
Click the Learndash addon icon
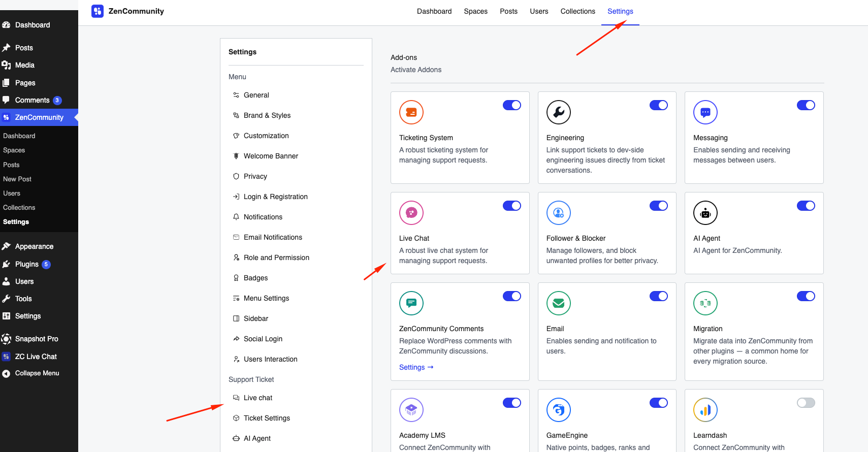pos(705,410)
